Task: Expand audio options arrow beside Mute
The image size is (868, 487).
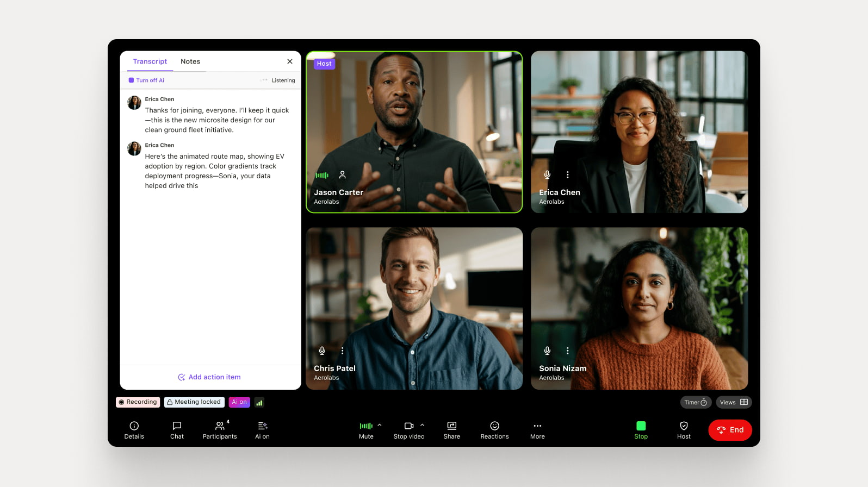Action: [380, 425]
